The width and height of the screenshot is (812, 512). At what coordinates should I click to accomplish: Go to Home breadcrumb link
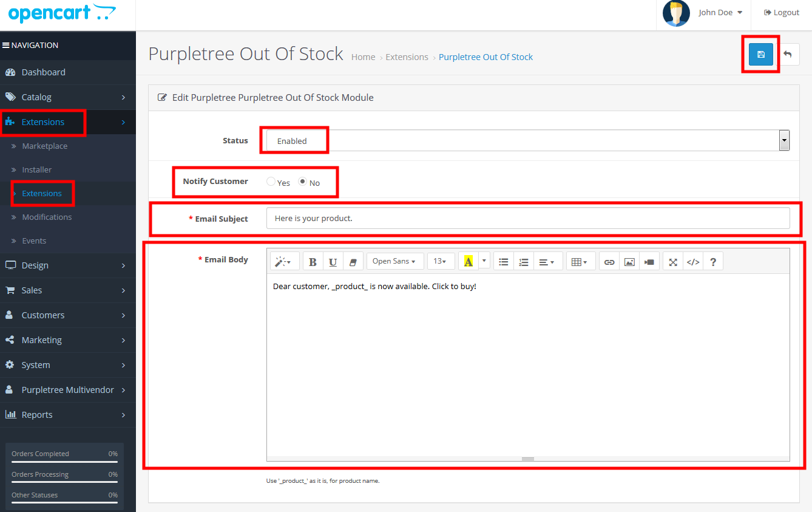point(363,57)
